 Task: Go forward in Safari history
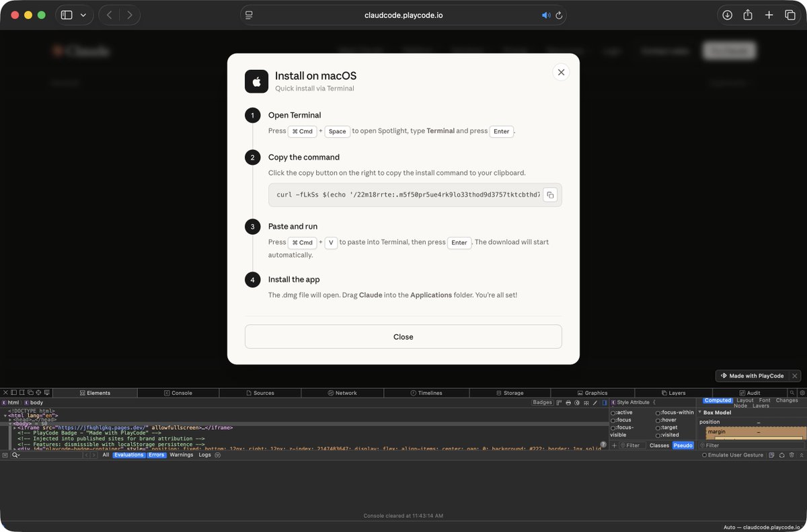[x=129, y=15]
